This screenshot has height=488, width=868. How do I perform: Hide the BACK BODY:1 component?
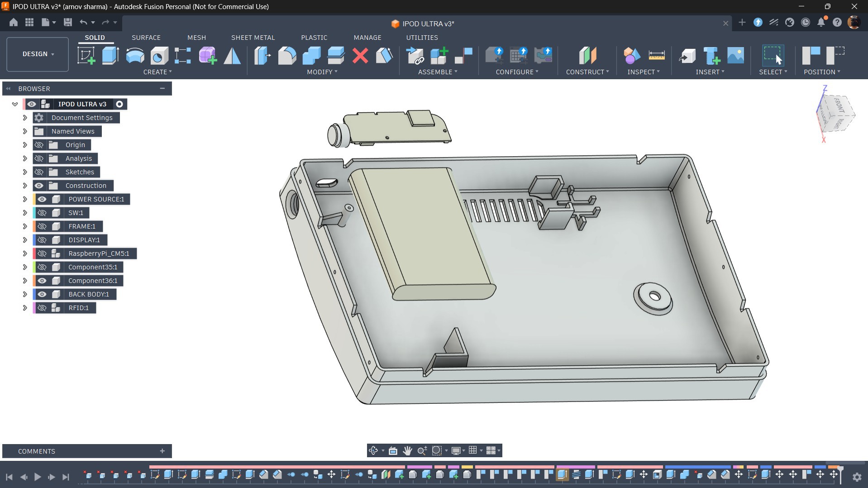point(42,294)
